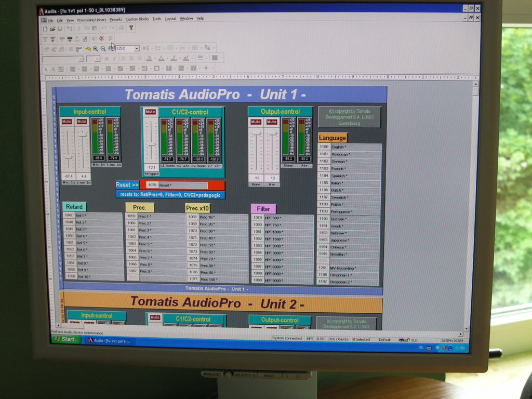Select the arrow pointer tool

coord(46,69)
